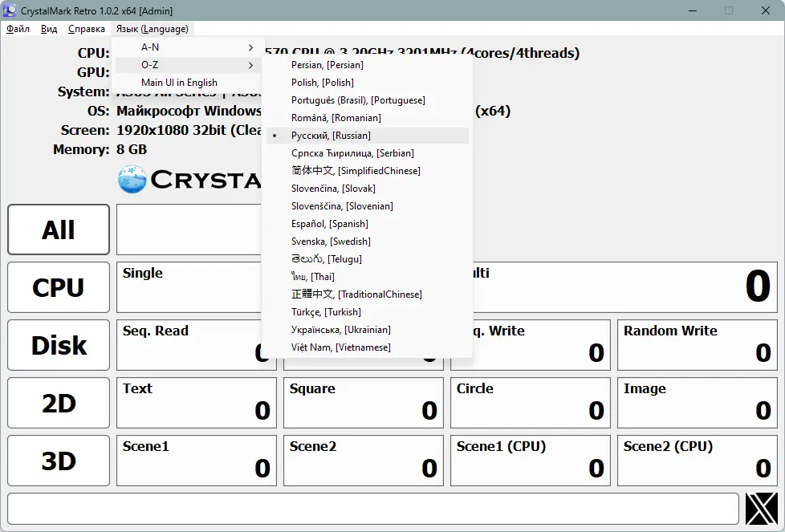Image resolution: width=785 pixels, height=532 pixels.
Task: Choose Thai language
Action: pos(368,277)
